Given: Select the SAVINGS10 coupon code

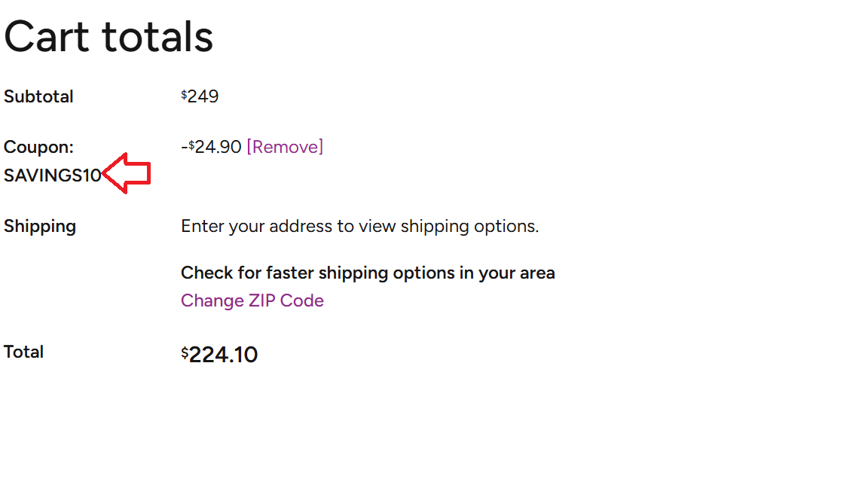Looking at the screenshot, I should [53, 175].
